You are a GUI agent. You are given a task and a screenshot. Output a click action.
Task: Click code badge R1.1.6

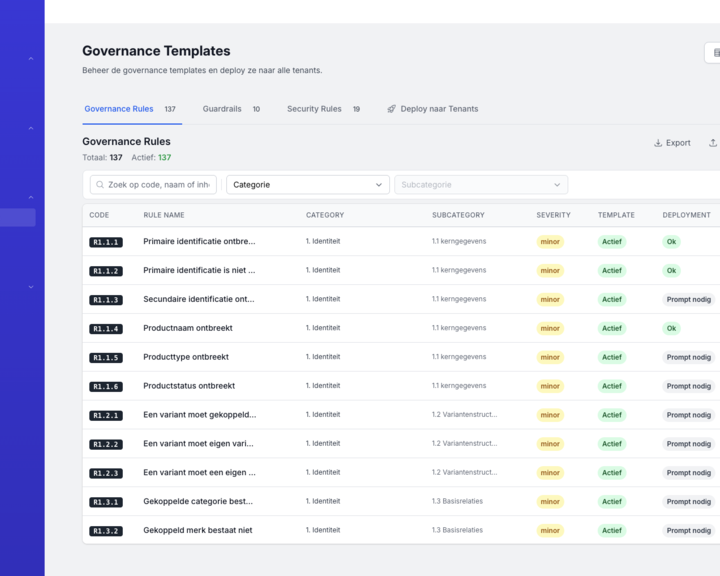pyautogui.click(x=106, y=387)
